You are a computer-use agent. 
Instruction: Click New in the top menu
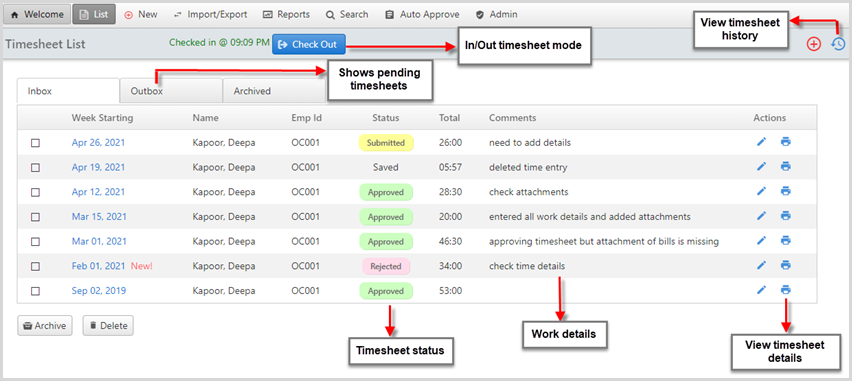click(x=141, y=15)
